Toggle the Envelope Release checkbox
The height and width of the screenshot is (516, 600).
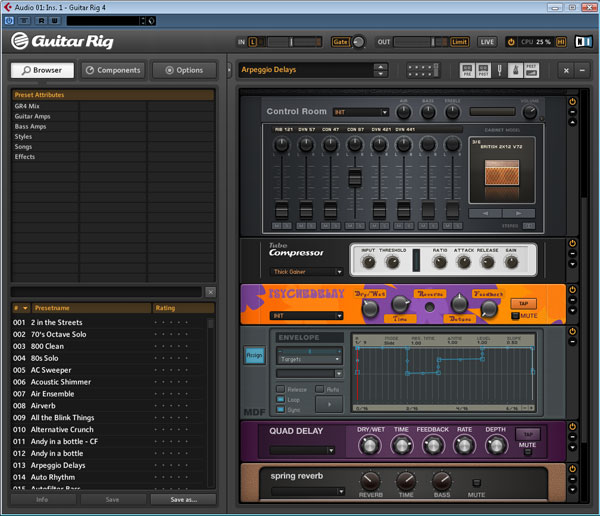[x=280, y=389]
